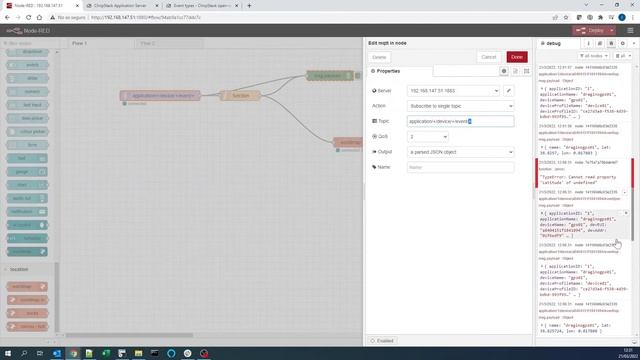Select the audio out node in palette

[x=27, y=198]
